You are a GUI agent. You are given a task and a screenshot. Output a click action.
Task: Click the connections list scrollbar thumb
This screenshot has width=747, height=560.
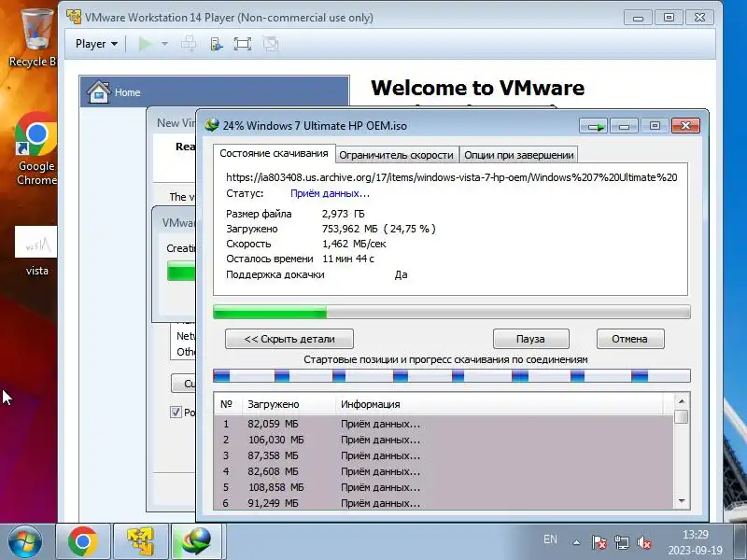tap(682, 416)
